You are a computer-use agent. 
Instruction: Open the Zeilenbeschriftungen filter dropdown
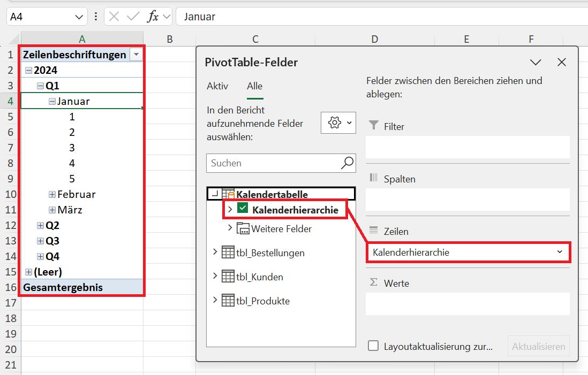click(136, 55)
